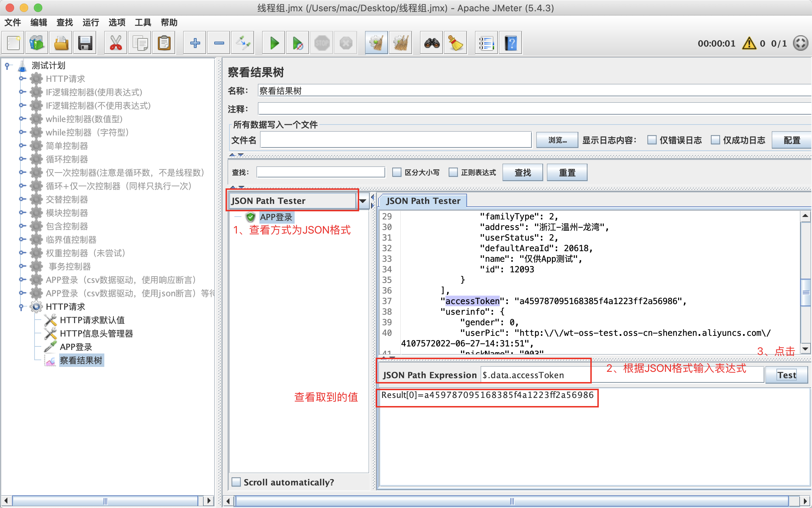Click the New test plan toolbar icon
This screenshot has height=508, width=812.
click(13, 43)
